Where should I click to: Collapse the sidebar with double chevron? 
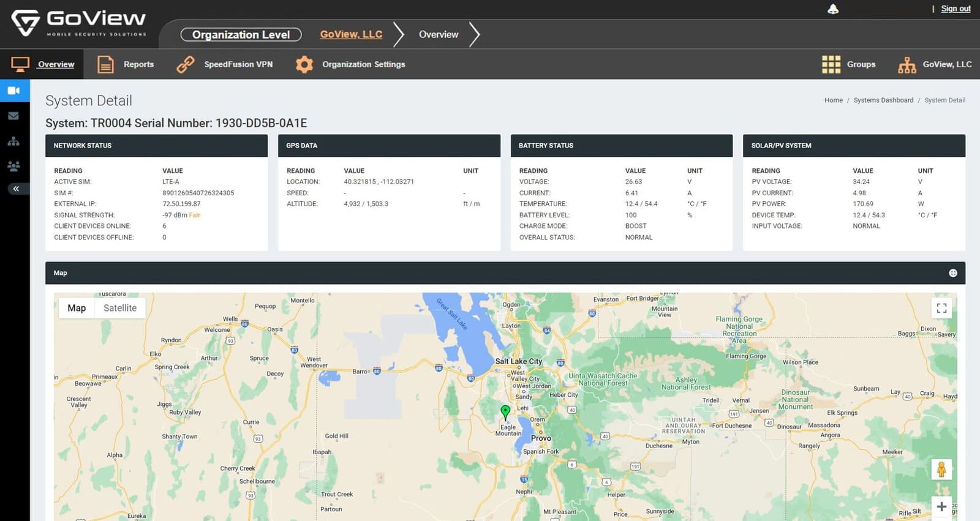pyautogui.click(x=17, y=189)
